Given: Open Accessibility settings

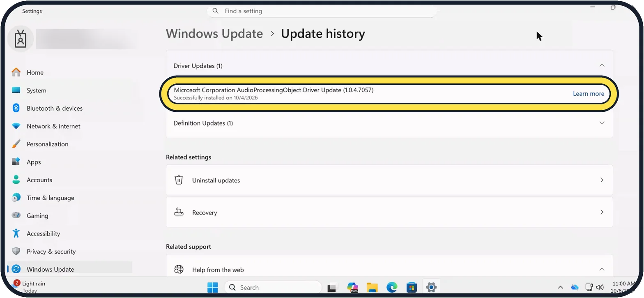Looking at the screenshot, I should (x=70, y=233).
